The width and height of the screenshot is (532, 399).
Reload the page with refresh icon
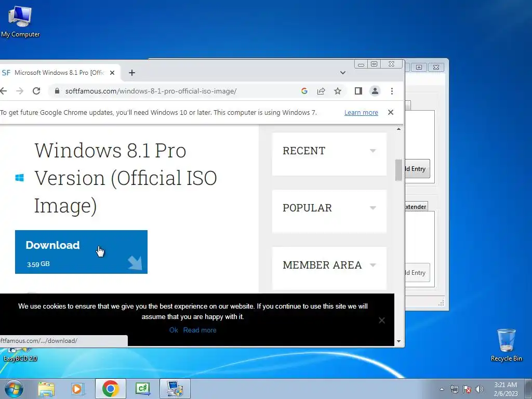pos(36,91)
